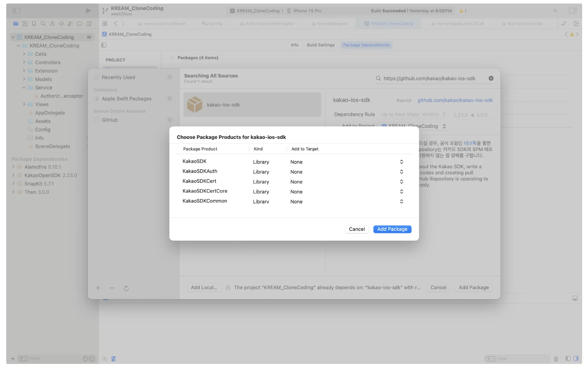Toggle the navigator sidebar in the toolbar
The image size is (588, 369).
[16, 11]
